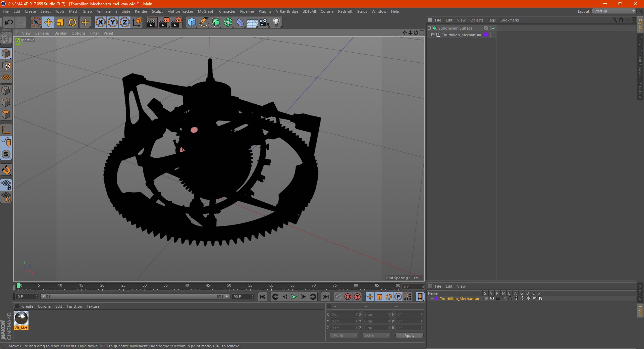This screenshot has width=644, height=349.
Task: Go to end of animation
Action: point(325,297)
